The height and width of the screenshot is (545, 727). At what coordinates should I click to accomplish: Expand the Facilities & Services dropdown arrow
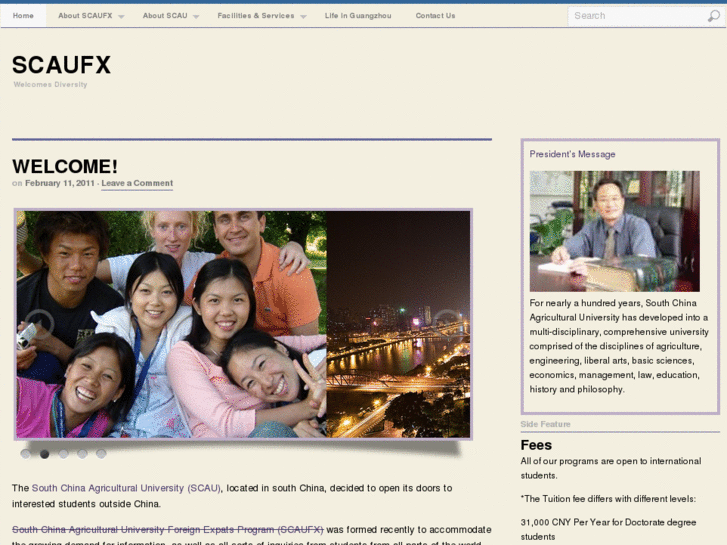click(x=303, y=17)
